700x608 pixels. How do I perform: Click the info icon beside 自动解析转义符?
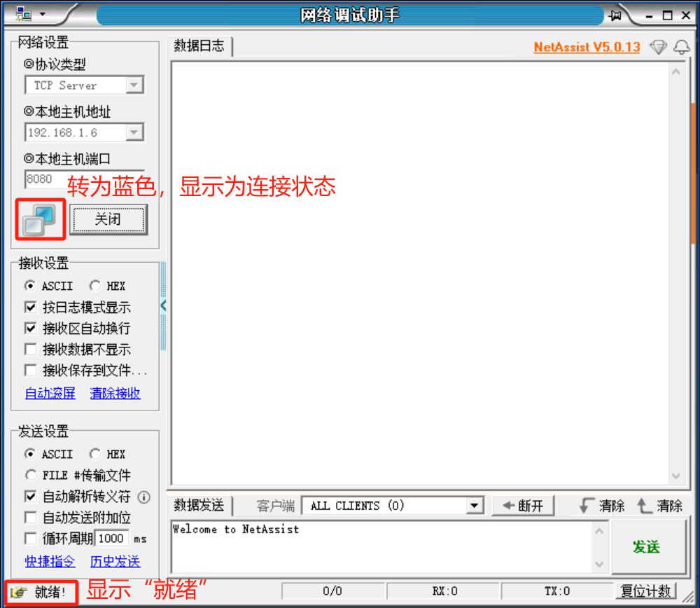[x=143, y=497]
